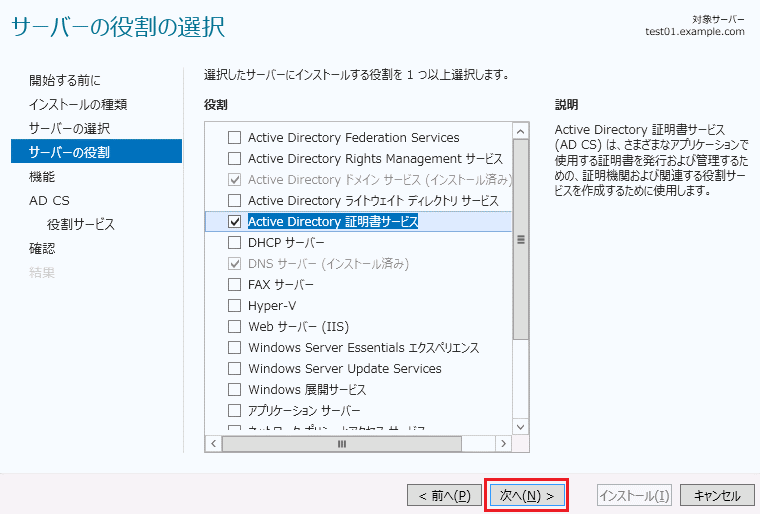Enable the DHCP サーバー checkbox
Image resolution: width=760 pixels, height=514 pixels.
tap(235, 242)
